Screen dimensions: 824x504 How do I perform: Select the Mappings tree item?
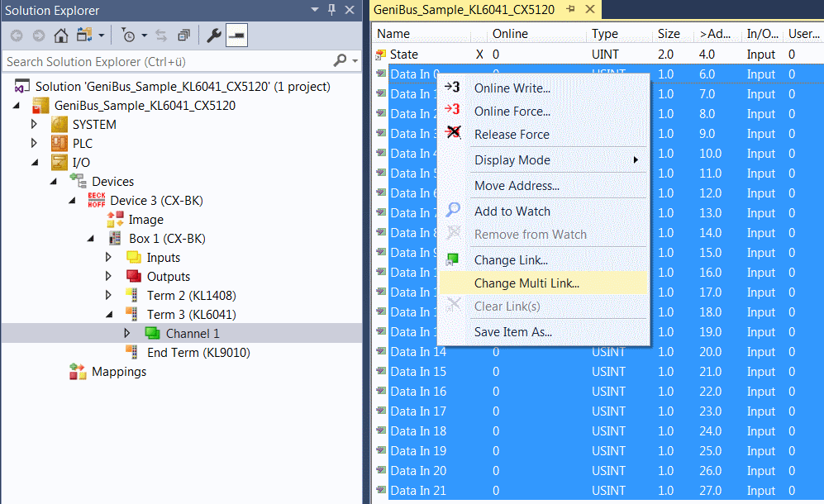119,372
